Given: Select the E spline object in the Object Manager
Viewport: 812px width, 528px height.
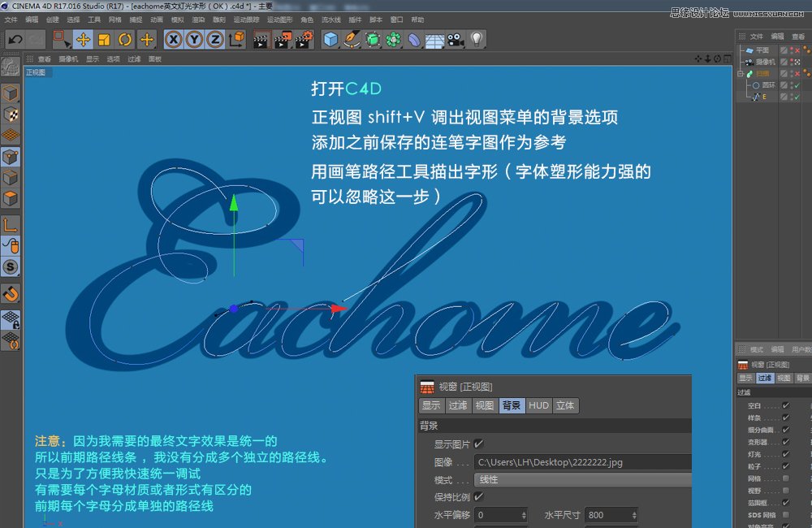Looking at the screenshot, I should pyautogui.click(x=766, y=96).
